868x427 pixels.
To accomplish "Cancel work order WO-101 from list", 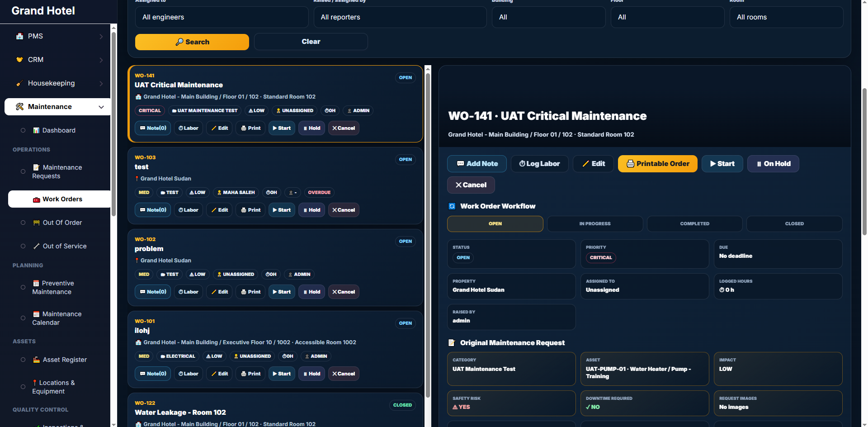I will [344, 374].
